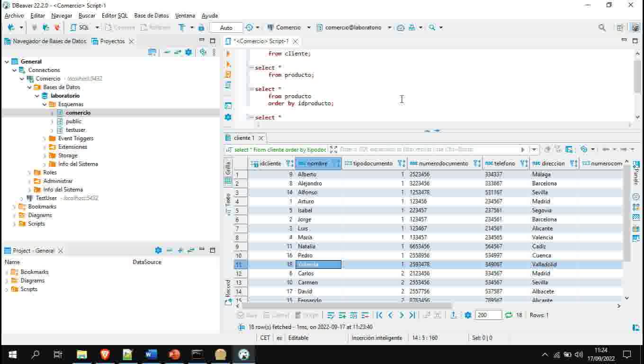
Task: Open navigator settings gear icon in database navigator
Action: pyautogui.click(x=188, y=52)
